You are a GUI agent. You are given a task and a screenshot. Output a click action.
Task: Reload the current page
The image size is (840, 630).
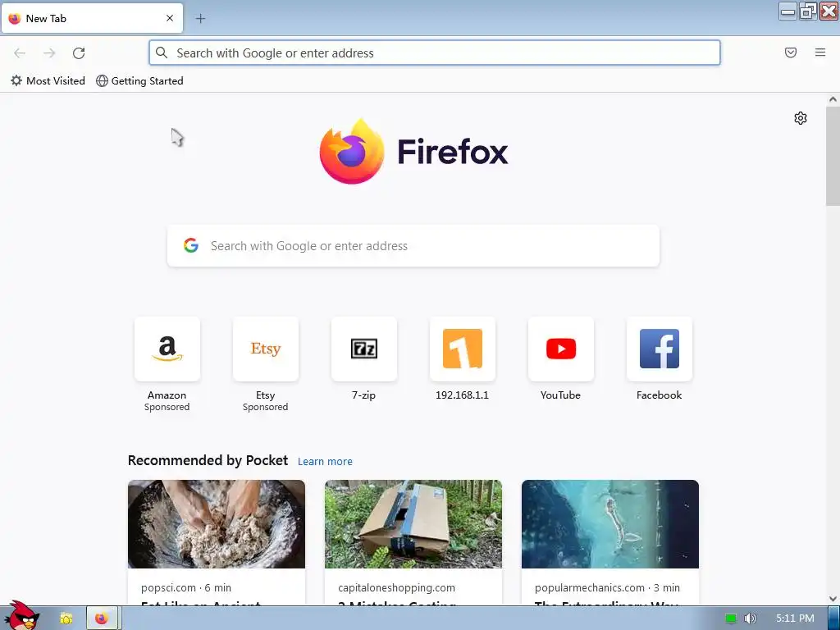click(79, 53)
